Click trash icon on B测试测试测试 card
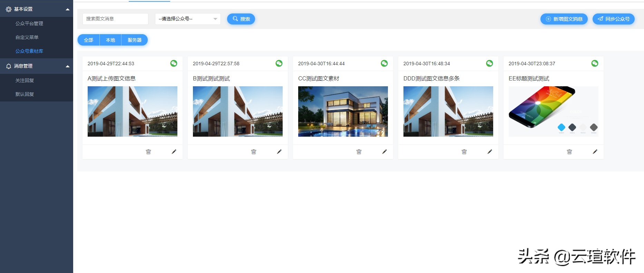This screenshot has width=644, height=273. point(254,152)
